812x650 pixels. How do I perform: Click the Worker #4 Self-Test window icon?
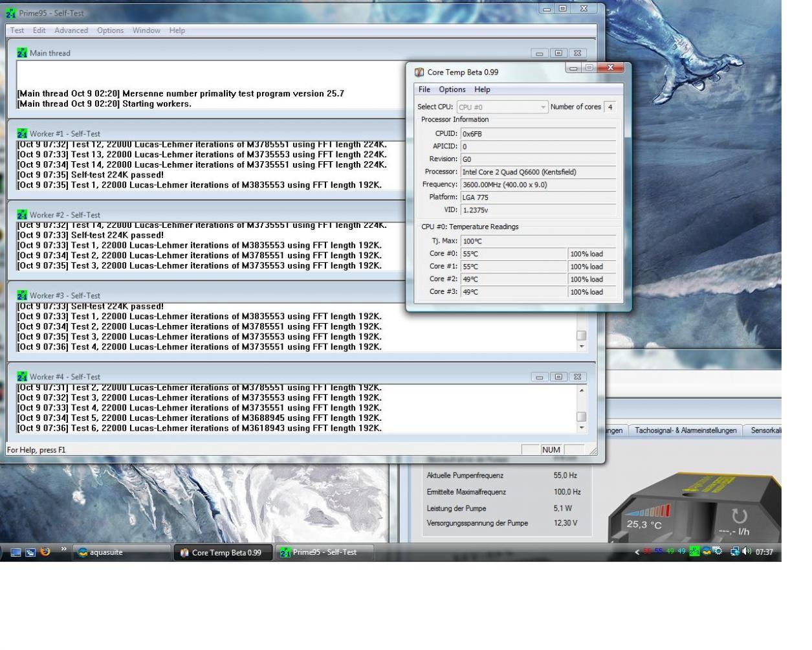click(x=22, y=376)
